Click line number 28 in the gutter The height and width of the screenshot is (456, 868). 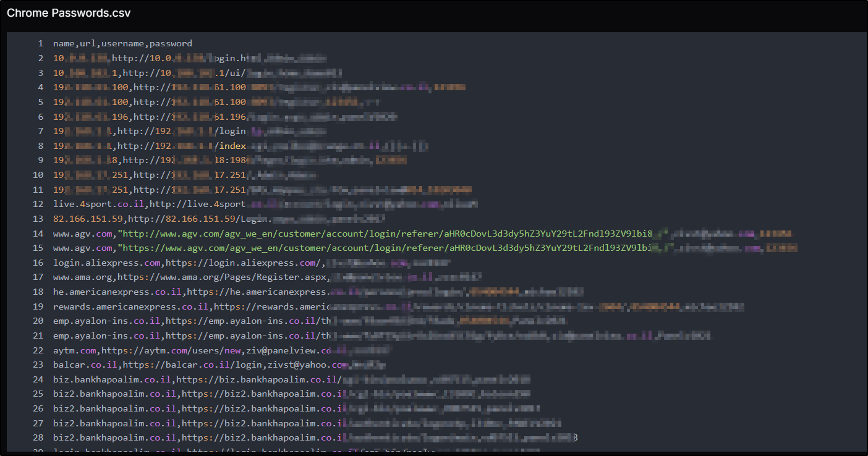38,437
